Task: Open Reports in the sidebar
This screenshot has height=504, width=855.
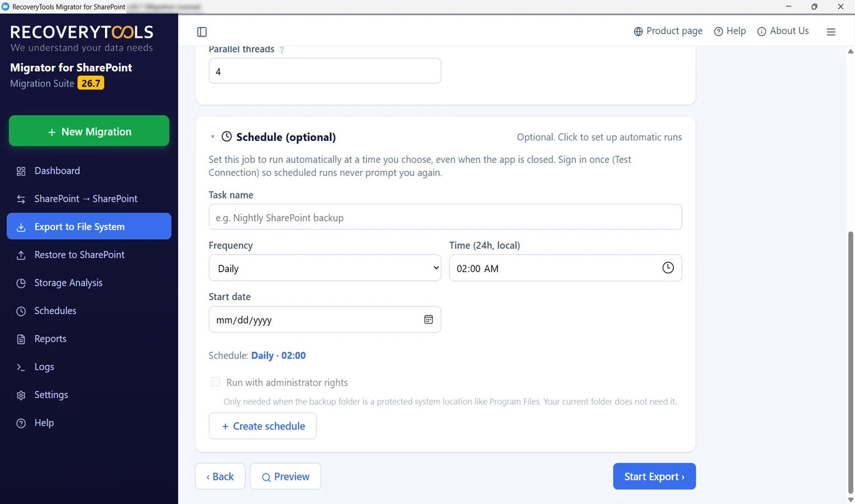Action: pos(89,339)
